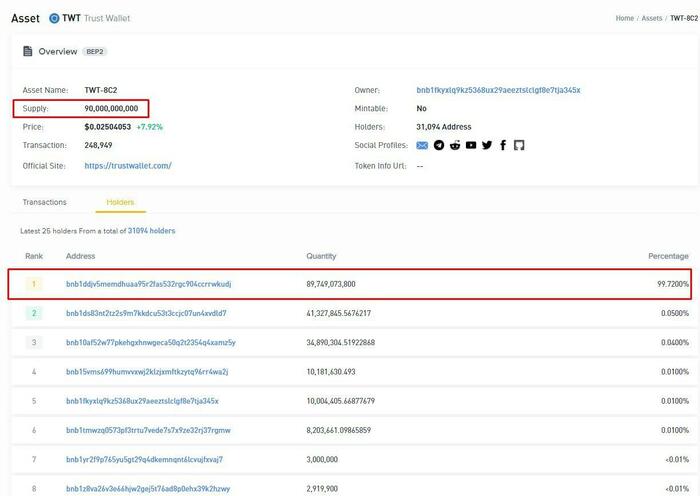Click the +7.92% price change
This screenshot has width=700, height=496.
(x=150, y=127)
